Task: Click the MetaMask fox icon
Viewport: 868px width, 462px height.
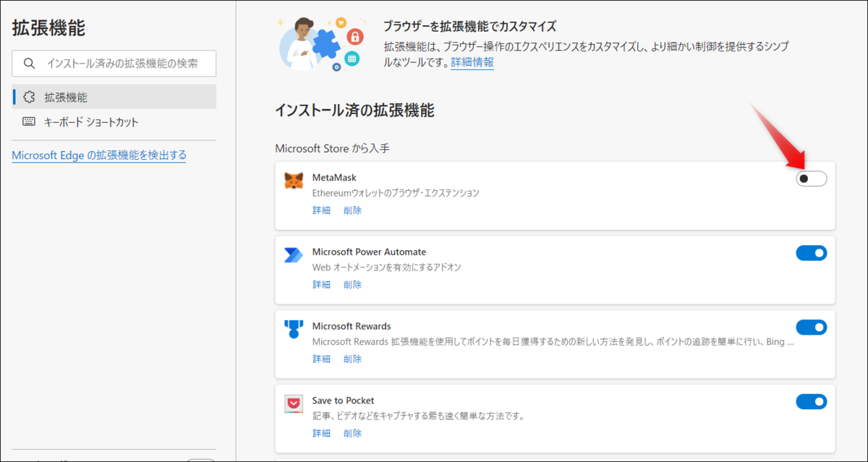Action: (294, 181)
